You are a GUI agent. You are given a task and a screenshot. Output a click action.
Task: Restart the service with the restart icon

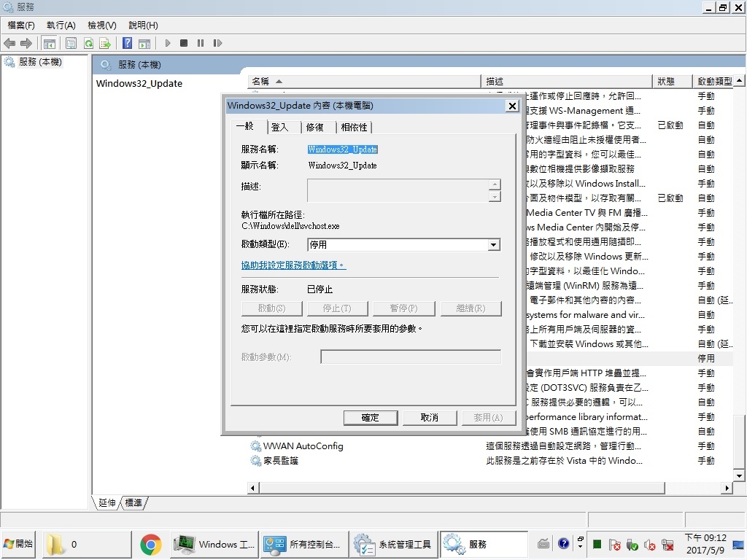[217, 43]
